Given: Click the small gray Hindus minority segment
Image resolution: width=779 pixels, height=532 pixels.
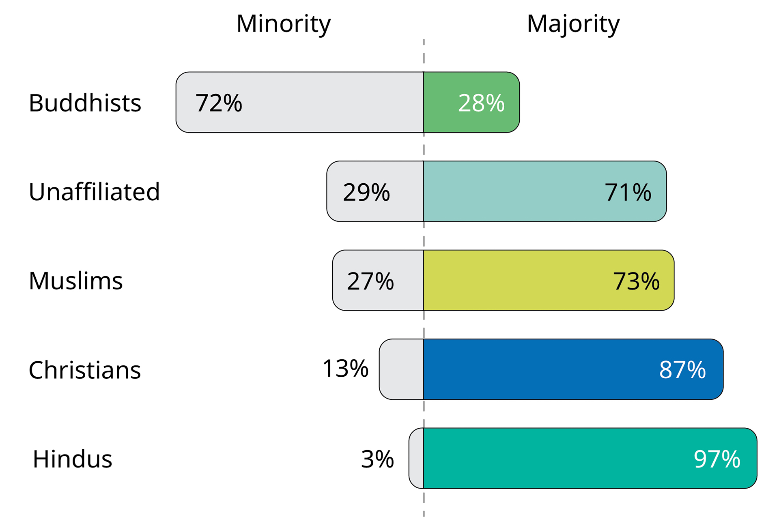Looking at the screenshot, I should (417, 458).
